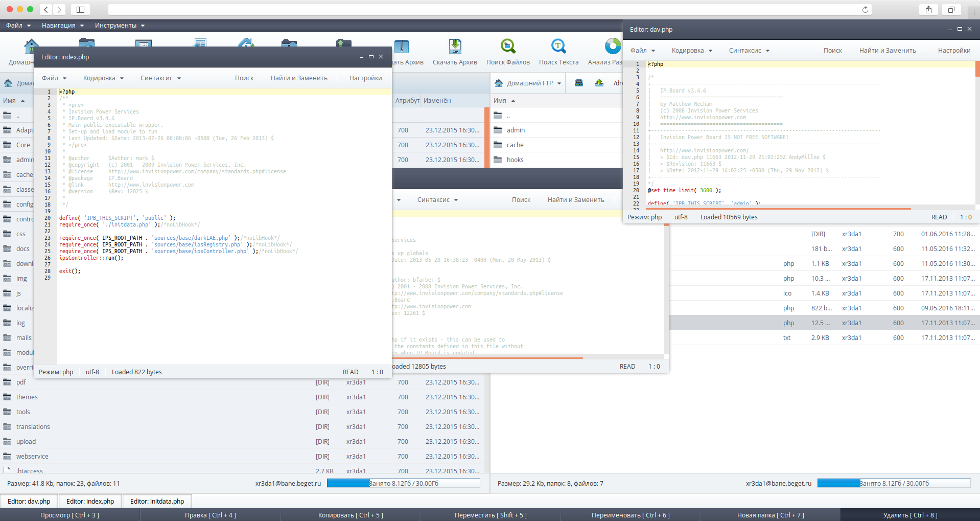Click the upload icon beside Домашний FTP

coord(599,83)
